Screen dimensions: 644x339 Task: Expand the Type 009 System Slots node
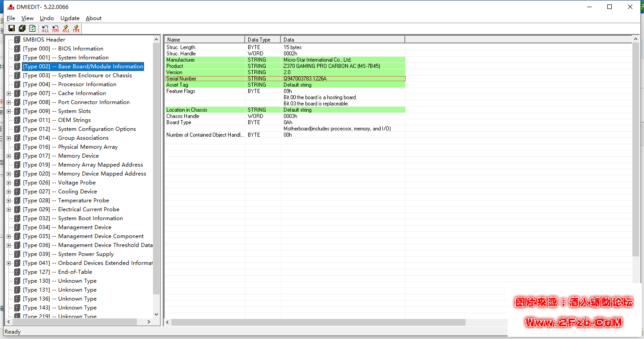coord(9,111)
